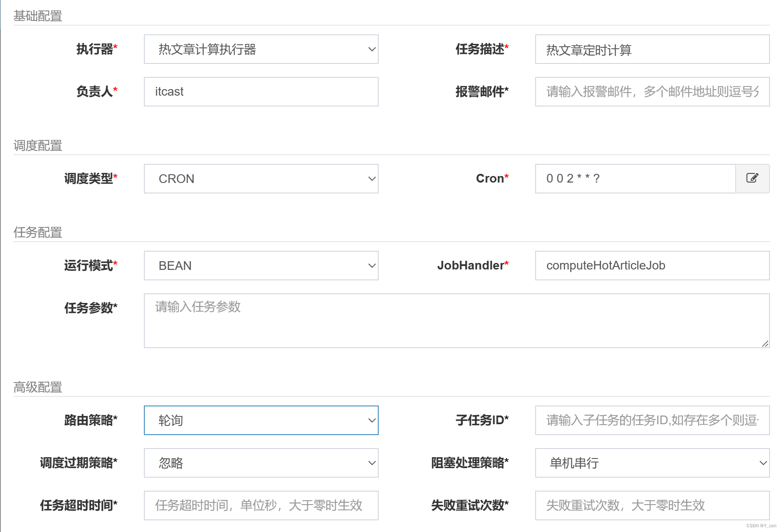783x532 pixels.
Task: Click the 子任务ID input field
Action: point(653,420)
